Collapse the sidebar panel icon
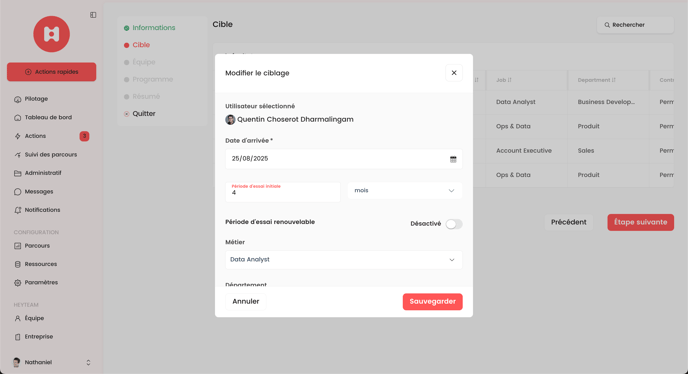This screenshot has width=688, height=374. click(x=93, y=15)
